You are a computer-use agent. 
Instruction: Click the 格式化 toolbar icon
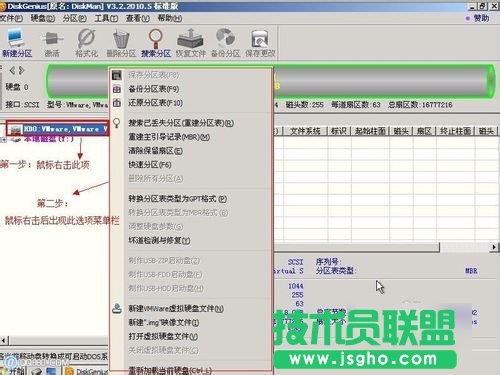(86, 43)
